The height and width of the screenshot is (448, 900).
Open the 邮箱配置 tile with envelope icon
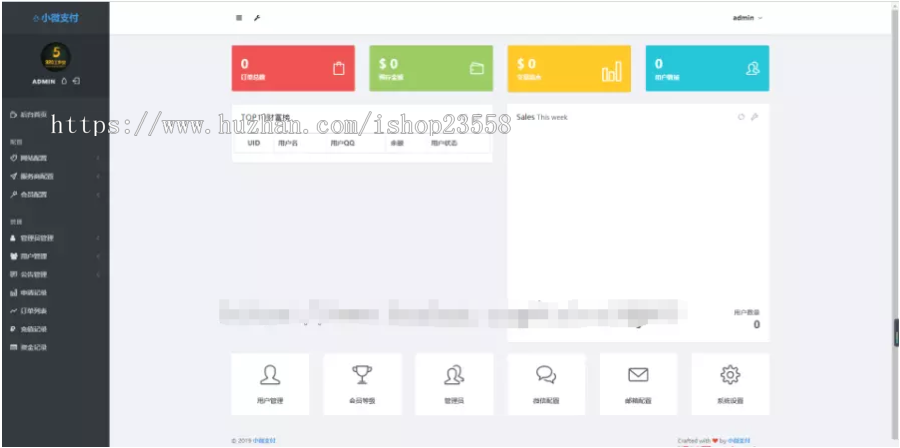638,384
